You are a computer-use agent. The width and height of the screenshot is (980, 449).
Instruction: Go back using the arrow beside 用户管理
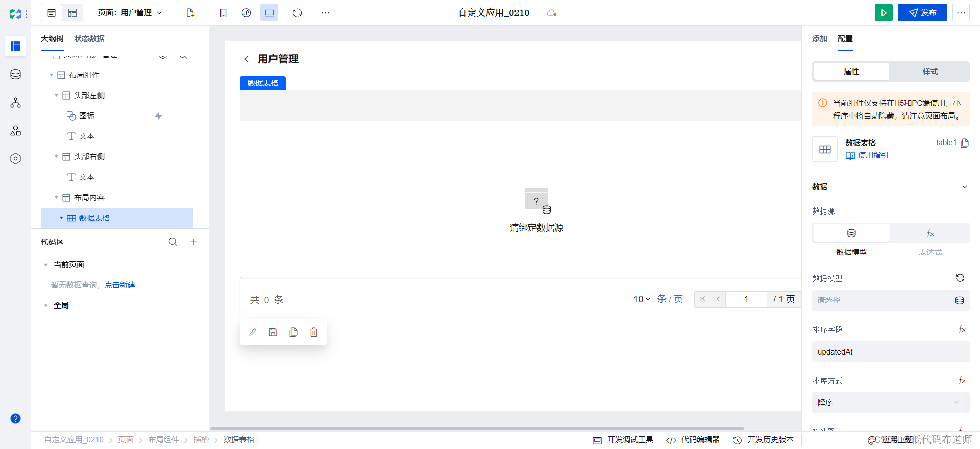point(247,59)
